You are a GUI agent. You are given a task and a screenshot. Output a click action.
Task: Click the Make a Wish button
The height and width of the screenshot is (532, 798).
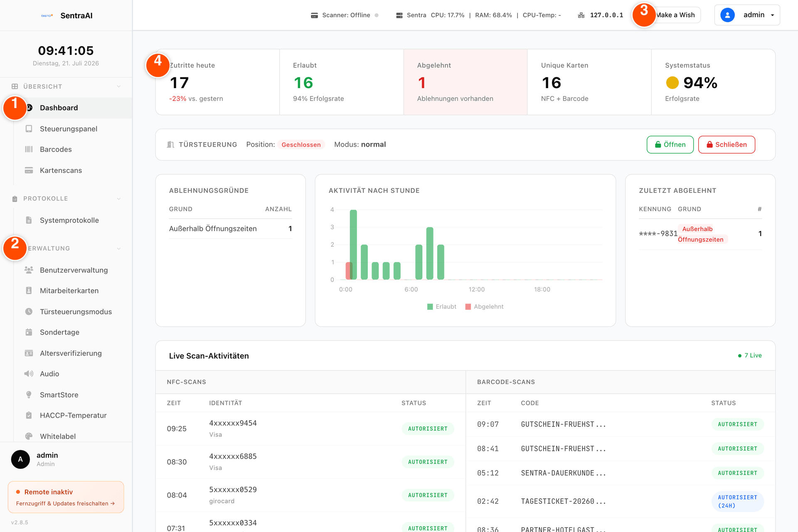675,15
